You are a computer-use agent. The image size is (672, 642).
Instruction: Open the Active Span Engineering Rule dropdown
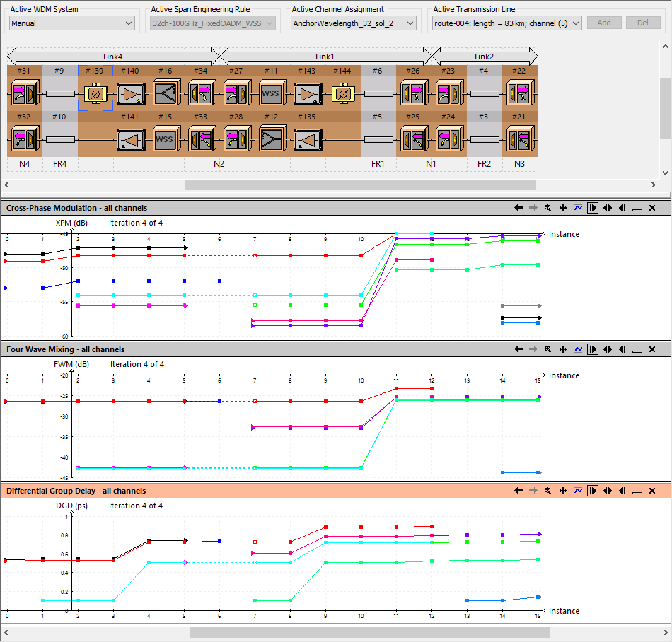coord(213,23)
